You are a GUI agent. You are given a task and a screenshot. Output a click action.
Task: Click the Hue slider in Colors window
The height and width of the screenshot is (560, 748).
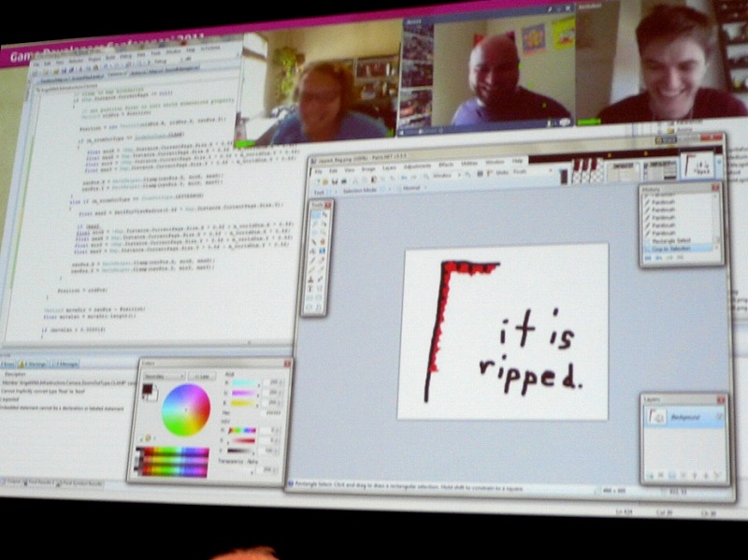pyautogui.click(x=242, y=431)
